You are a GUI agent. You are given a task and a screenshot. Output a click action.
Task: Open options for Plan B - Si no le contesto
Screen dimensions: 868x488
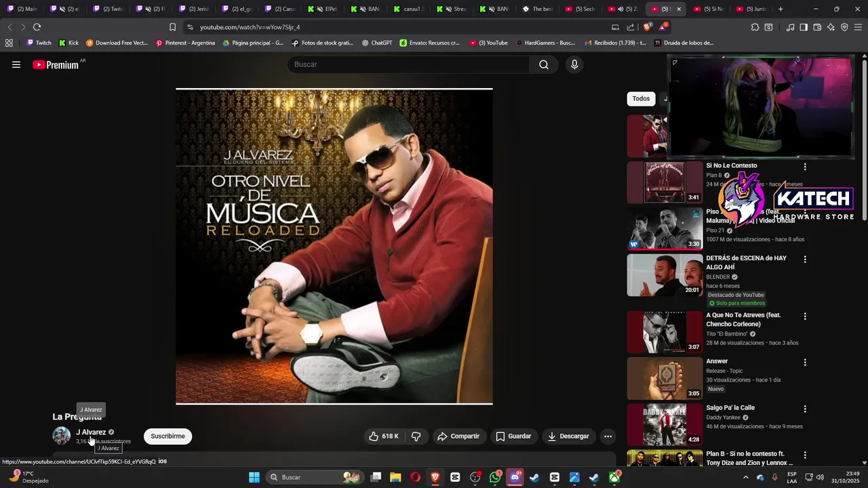click(x=805, y=455)
